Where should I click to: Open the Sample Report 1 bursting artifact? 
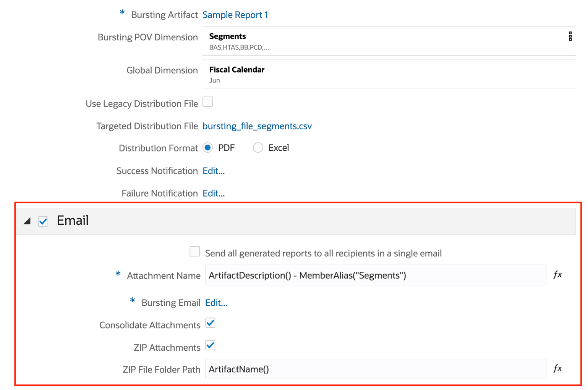pyautogui.click(x=235, y=15)
